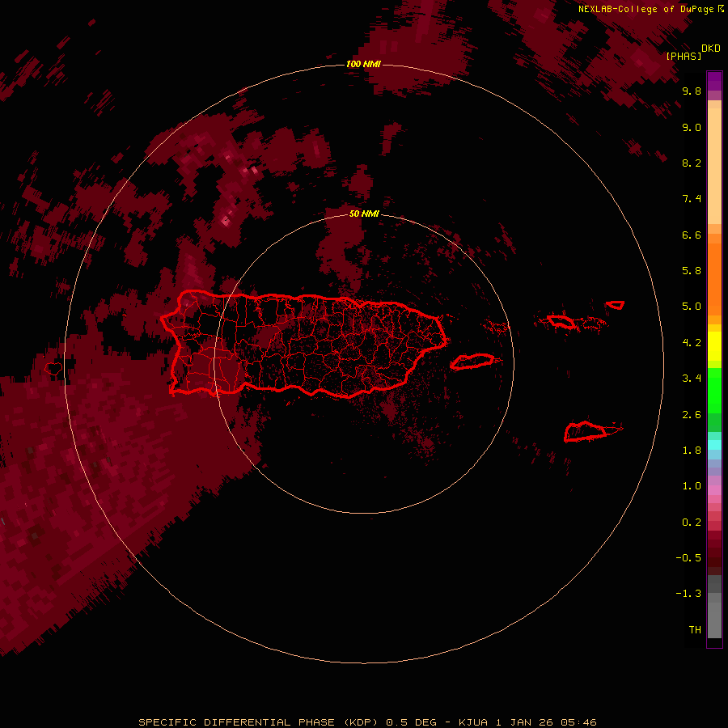Click the 3.4 scale value
Image resolution: width=728 pixels, height=728 pixels.
692,379
